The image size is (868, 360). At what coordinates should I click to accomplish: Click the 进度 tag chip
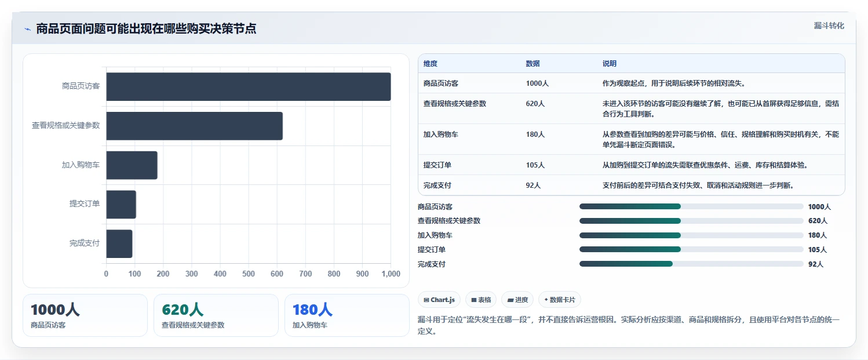[x=517, y=300]
